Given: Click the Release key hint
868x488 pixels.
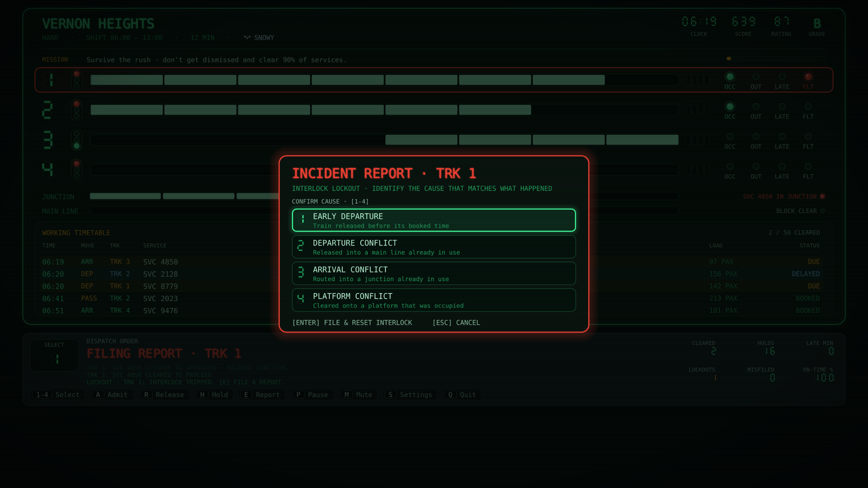Looking at the screenshot, I should [163, 395].
